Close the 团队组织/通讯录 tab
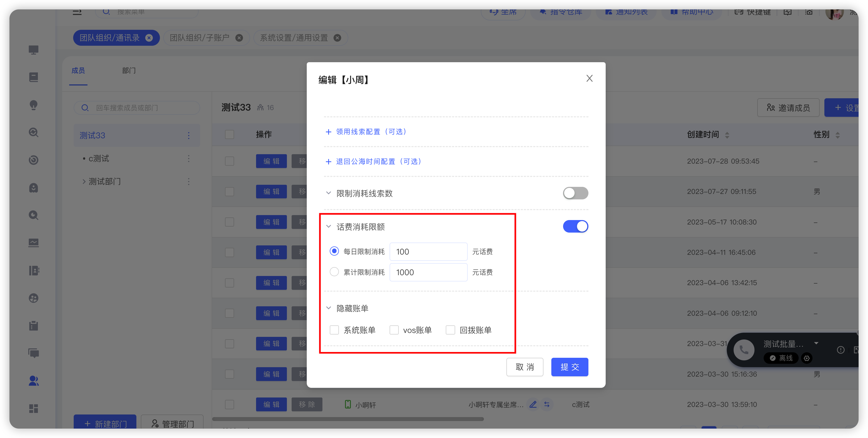Image resolution: width=868 pixels, height=438 pixels. [x=149, y=38]
